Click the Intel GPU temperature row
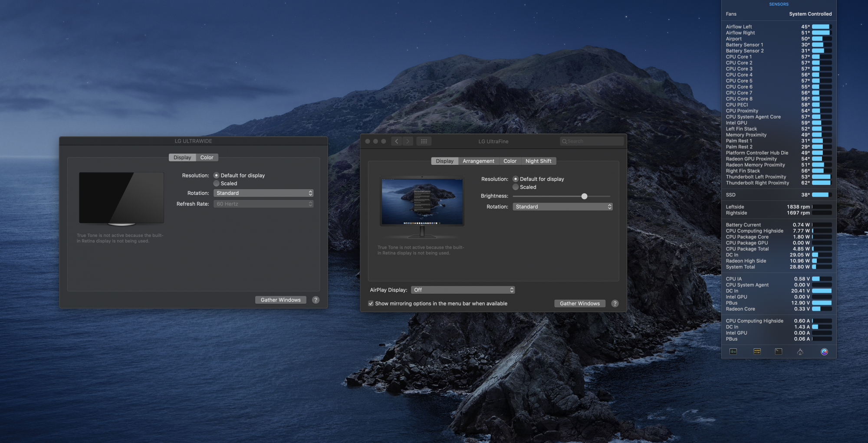Screen dimensions: 868x443 tap(779, 123)
